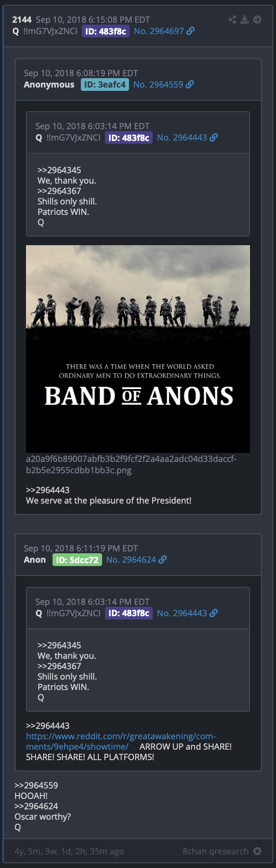
Task: Click post number 2144 at top
Action: [22, 20]
